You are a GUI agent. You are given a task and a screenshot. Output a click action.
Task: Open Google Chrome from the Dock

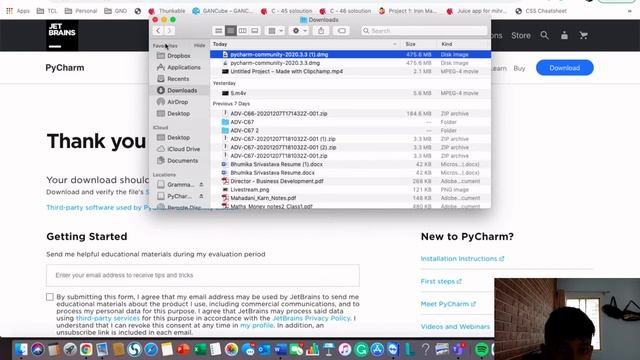click(86, 349)
